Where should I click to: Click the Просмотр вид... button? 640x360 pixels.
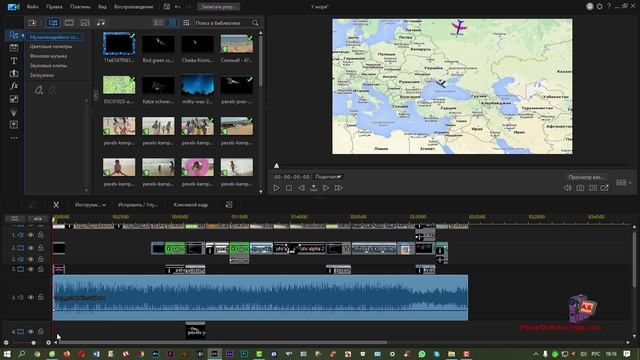(x=586, y=177)
